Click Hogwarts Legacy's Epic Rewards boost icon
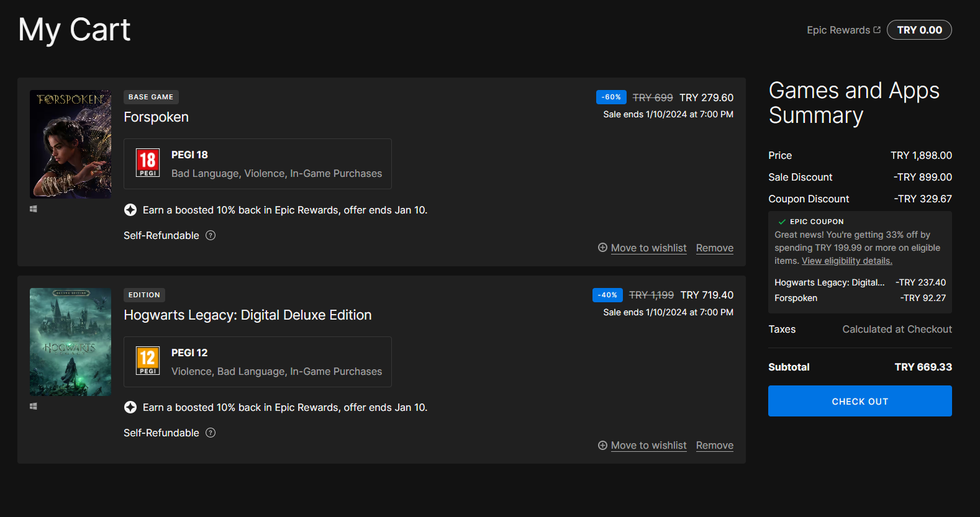The image size is (980, 517). click(x=130, y=407)
